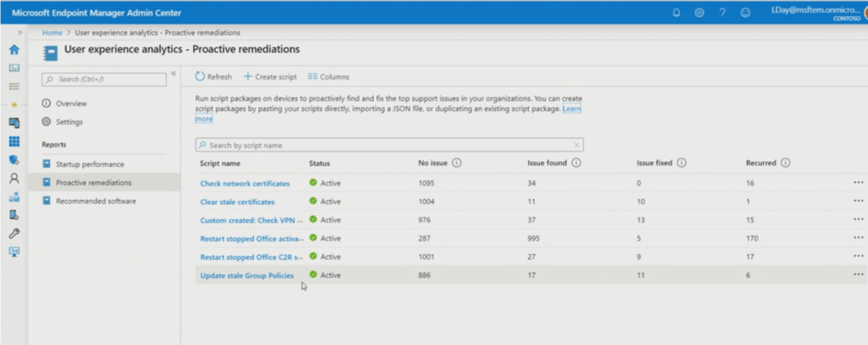Image resolution: width=868 pixels, height=345 pixels.
Task: Open Custom created: Check VPN script
Action: point(252,220)
